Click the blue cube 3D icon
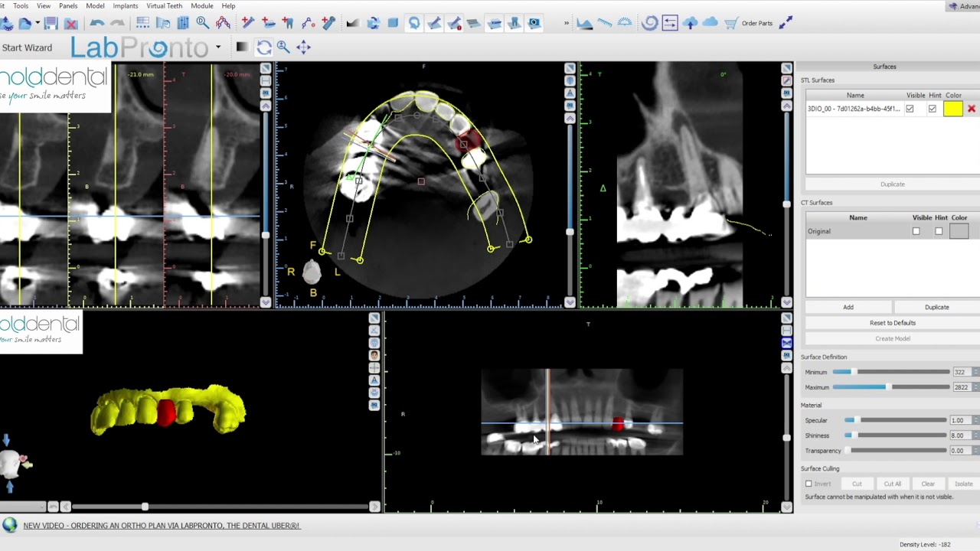Image resolution: width=980 pixels, height=551 pixels. click(x=393, y=23)
